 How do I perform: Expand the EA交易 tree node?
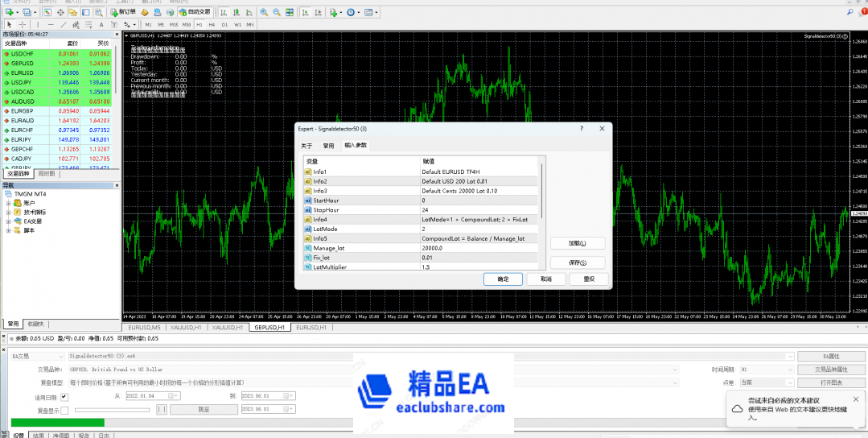pyautogui.click(x=8, y=221)
